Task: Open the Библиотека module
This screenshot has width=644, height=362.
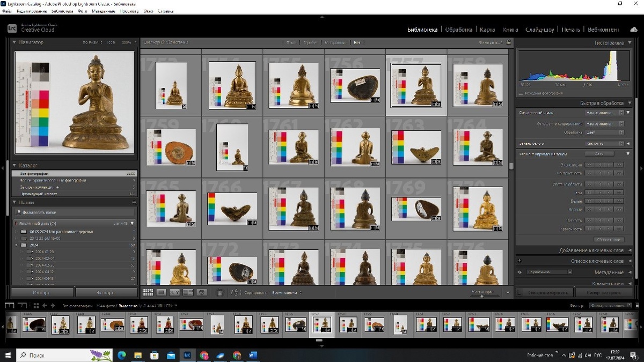Action: (422, 29)
